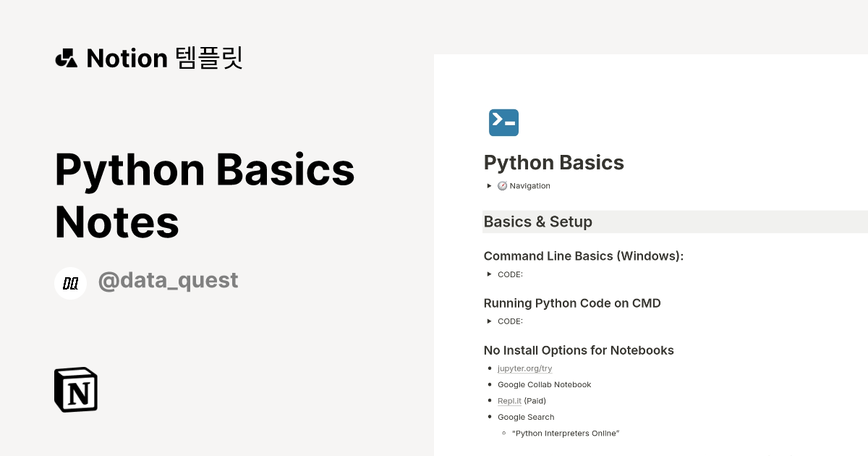Click the compass emoji beside Navigation
The image size is (868, 456).
point(502,185)
